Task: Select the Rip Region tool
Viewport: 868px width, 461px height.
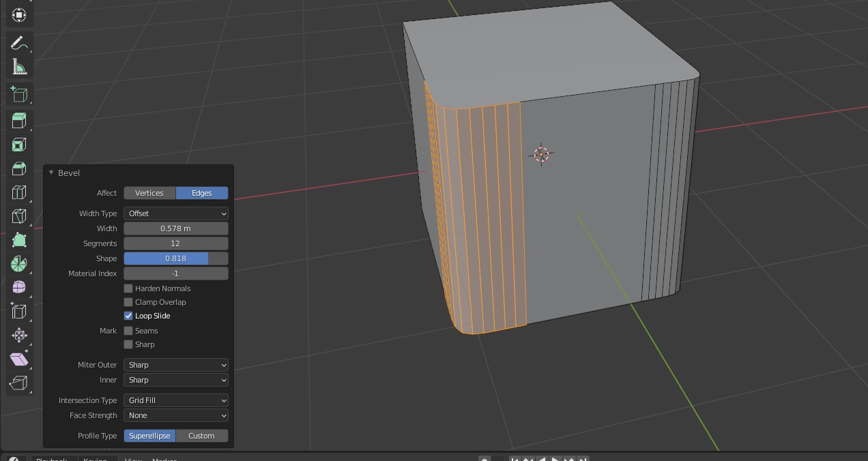Action: tap(19, 383)
